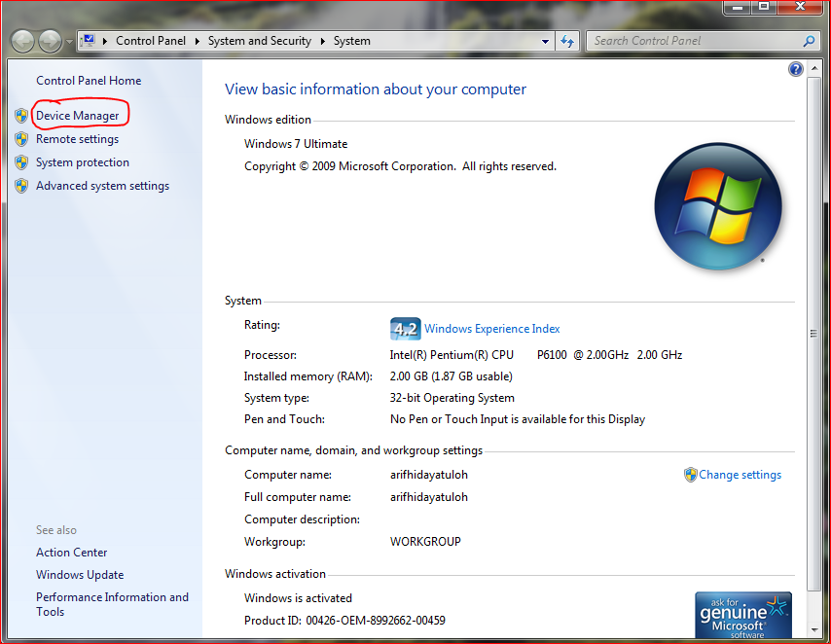Maximize the System window

coord(764,7)
